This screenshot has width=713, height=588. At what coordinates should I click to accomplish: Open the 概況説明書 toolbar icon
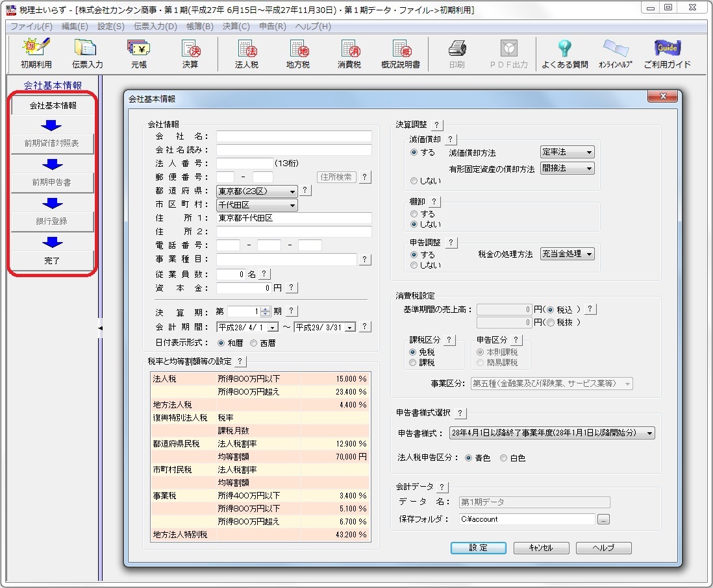pyautogui.click(x=401, y=53)
